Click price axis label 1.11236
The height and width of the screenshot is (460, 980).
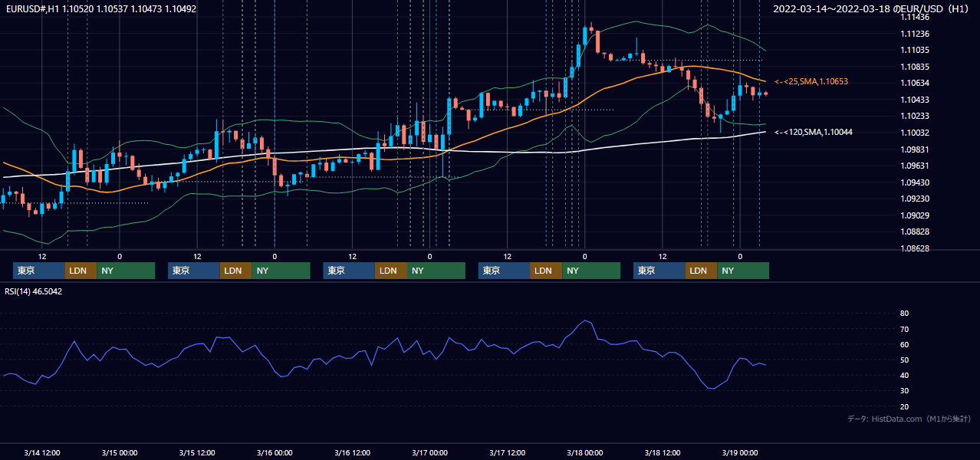tap(915, 34)
